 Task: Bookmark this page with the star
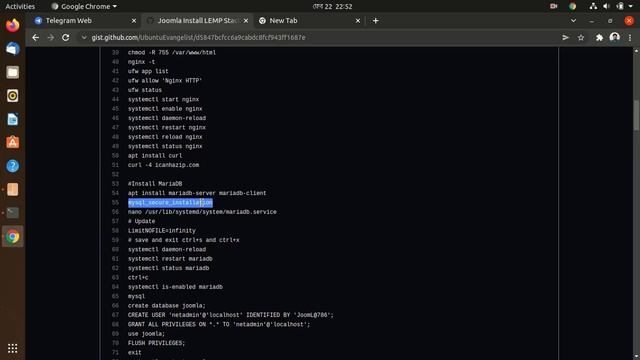tap(581, 38)
